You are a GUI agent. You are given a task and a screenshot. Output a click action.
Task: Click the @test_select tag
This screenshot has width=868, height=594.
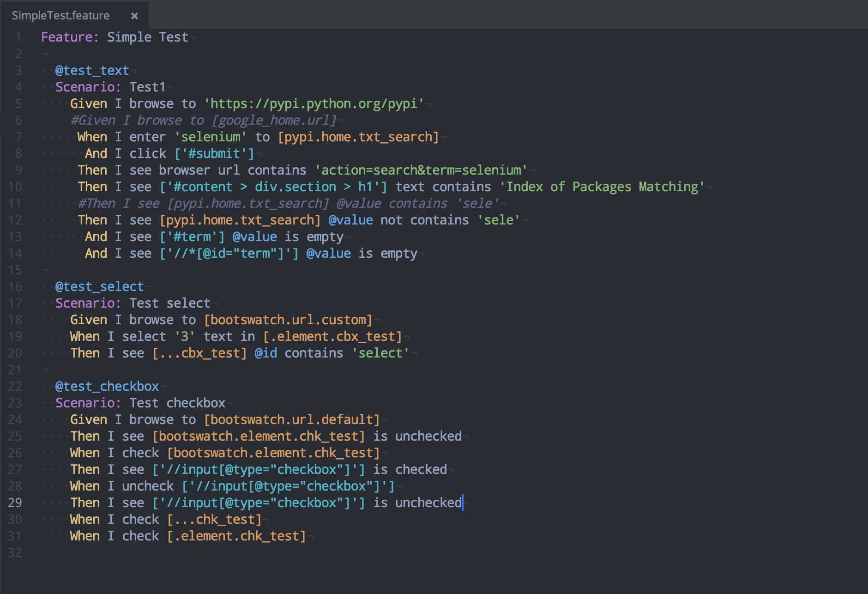click(99, 286)
